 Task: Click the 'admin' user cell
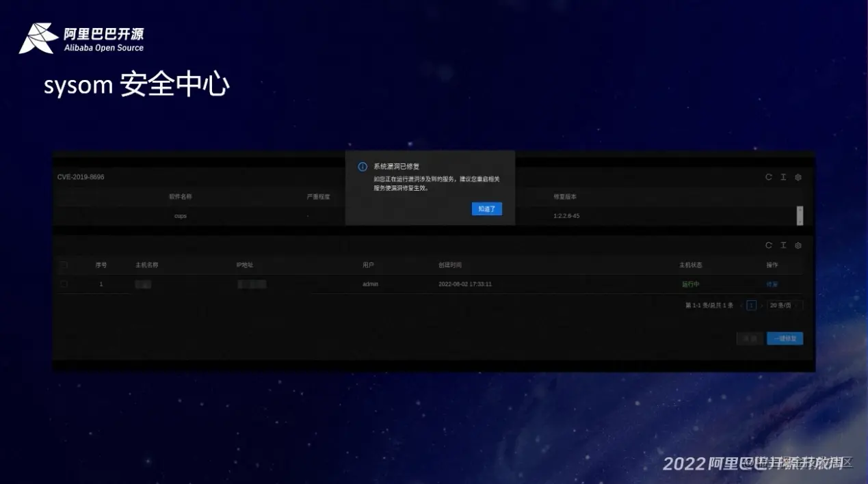(370, 284)
